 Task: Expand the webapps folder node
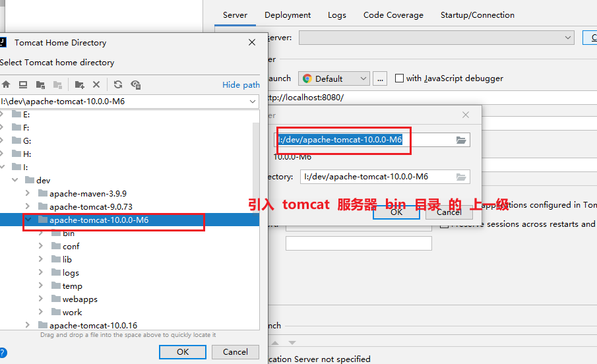41,299
